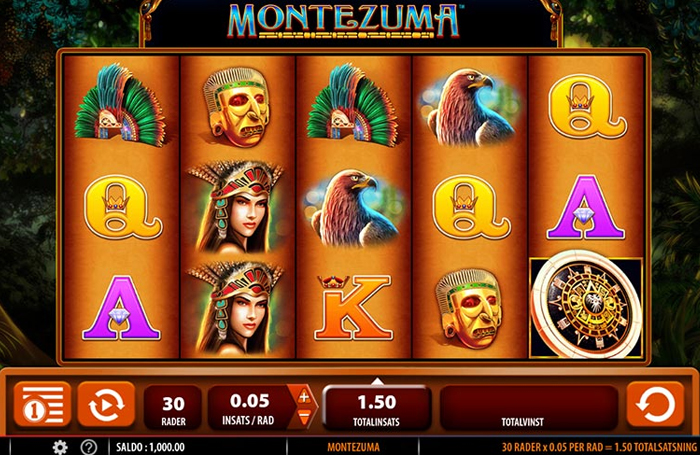700x455 pixels.
Task: Click the eagle symbol on reel four
Action: (468, 107)
